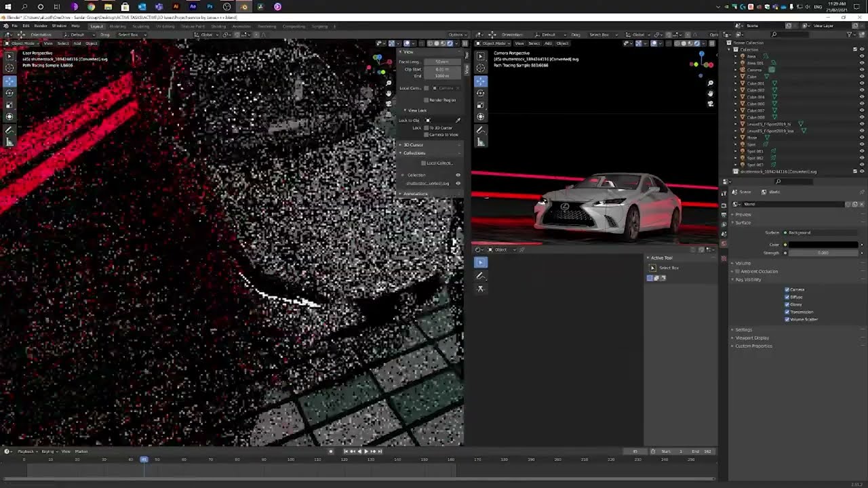Screen dimensions: 868x488
Task: Click the zoom magnifier icon in left viewport
Action: coord(389,83)
